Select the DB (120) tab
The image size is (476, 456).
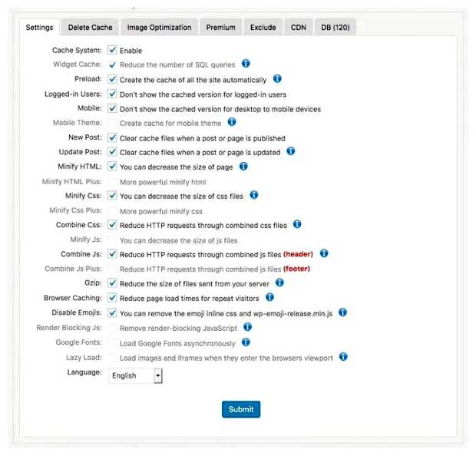[335, 28]
